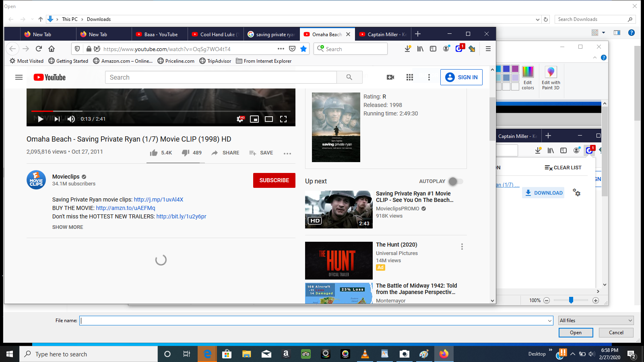Switch to Captain Miller tab in front window

click(x=383, y=34)
